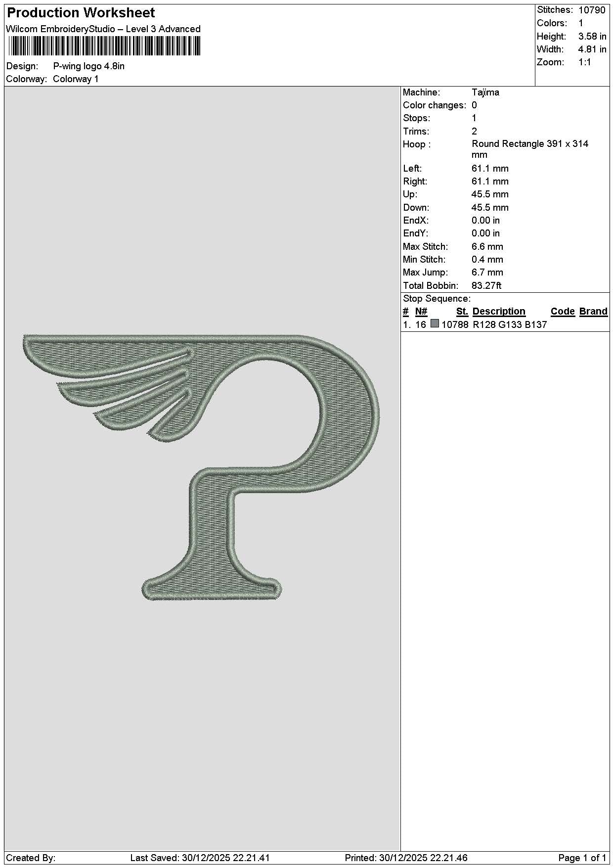Click the embroidered P-wing logo preview

(x=202, y=467)
